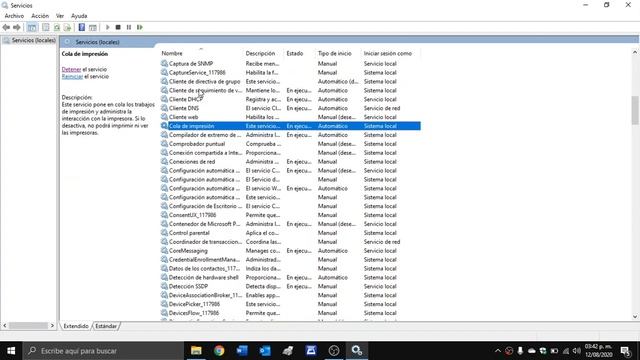
Task: Click the Detener link to stop the service
Action: pos(71,69)
